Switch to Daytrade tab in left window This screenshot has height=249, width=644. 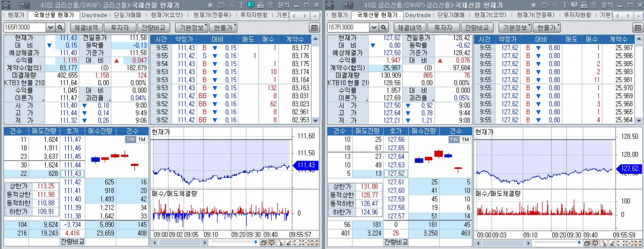coord(94,15)
